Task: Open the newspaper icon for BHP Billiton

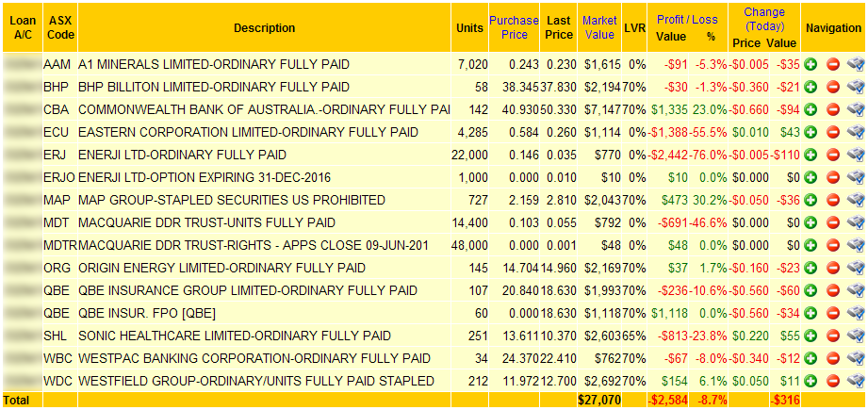Action: click(856, 87)
